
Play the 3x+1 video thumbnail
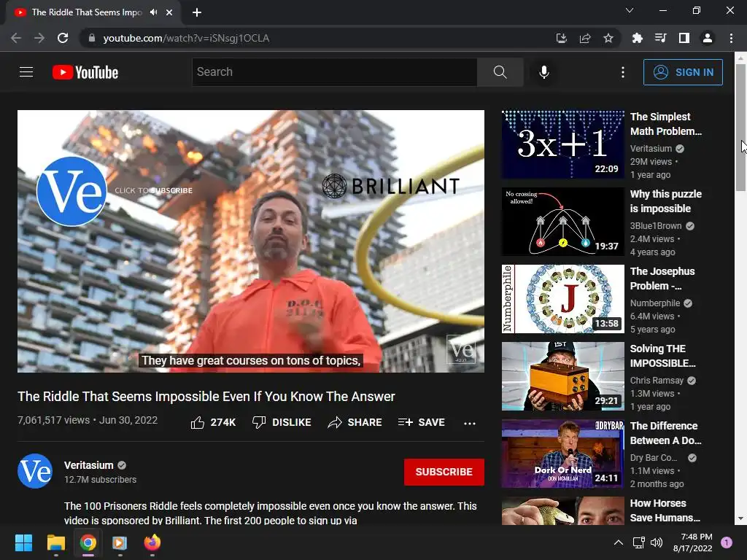pos(562,144)
